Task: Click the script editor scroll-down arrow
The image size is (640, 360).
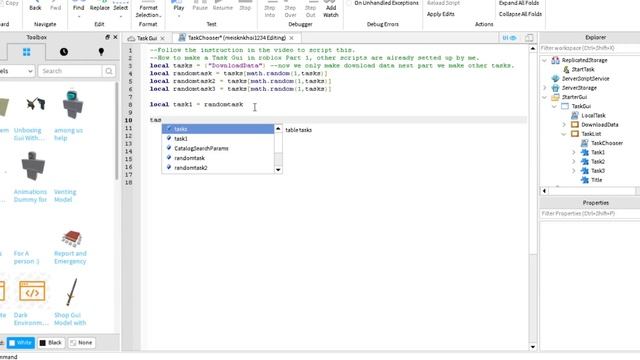Action: pos(533,347)
